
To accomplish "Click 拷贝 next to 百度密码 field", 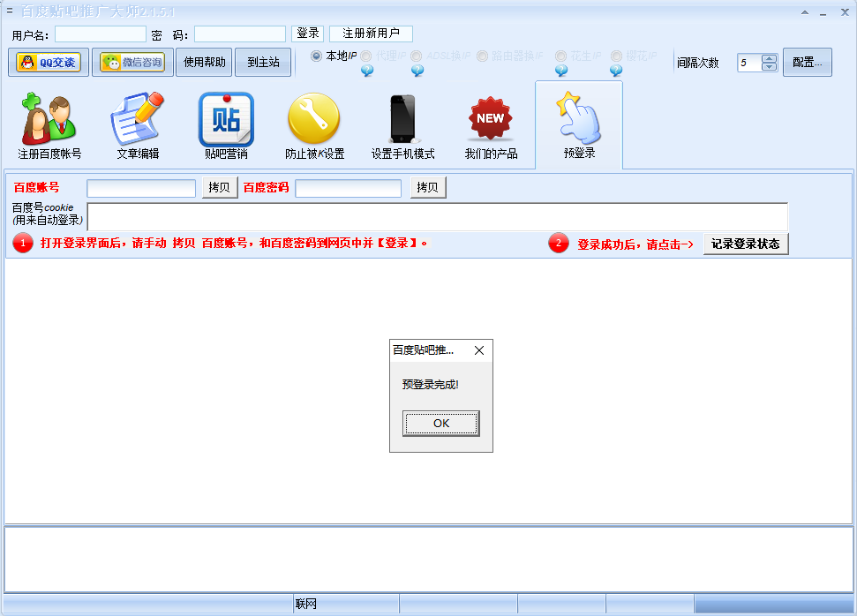I will coord(428,187).
